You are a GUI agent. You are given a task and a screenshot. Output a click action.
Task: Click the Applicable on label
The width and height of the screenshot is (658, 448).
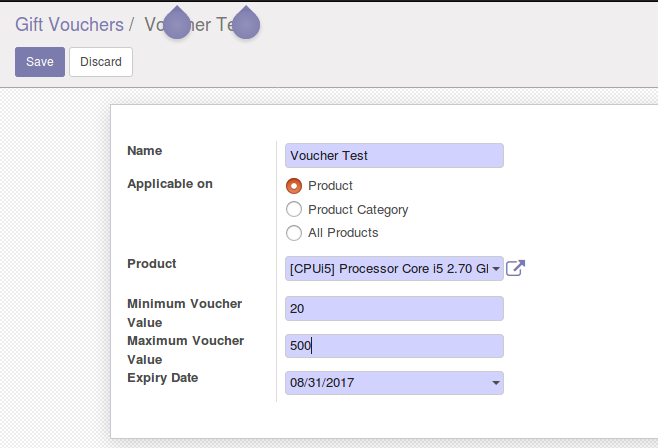click(170, 184)
